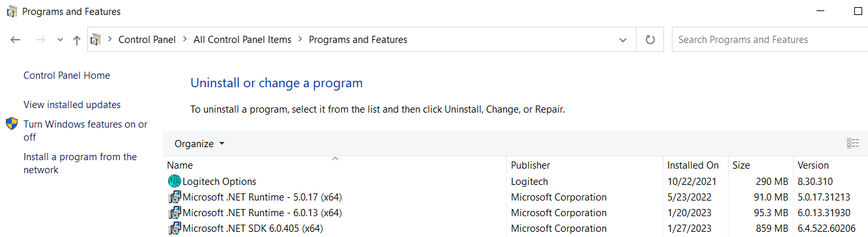This screenshot has height=237, width=868.
Task: Click the Control Panel icon in the address bar
Action: 96,40
